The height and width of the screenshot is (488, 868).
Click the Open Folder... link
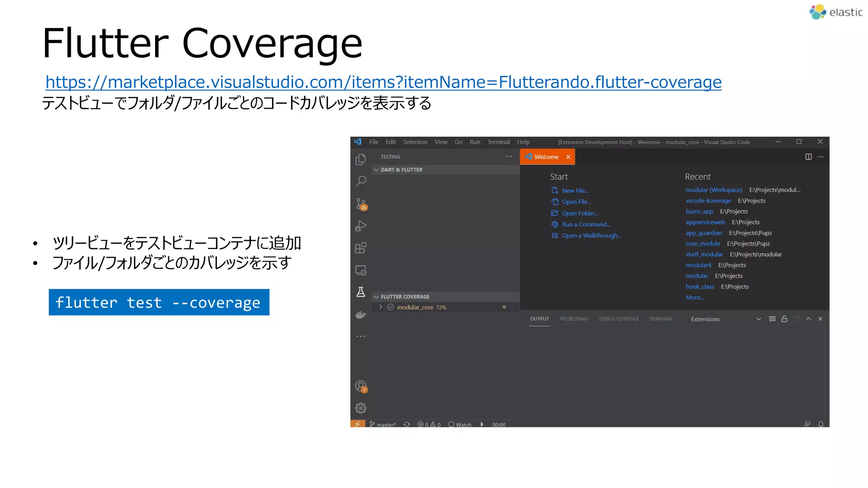click(580, 213)
